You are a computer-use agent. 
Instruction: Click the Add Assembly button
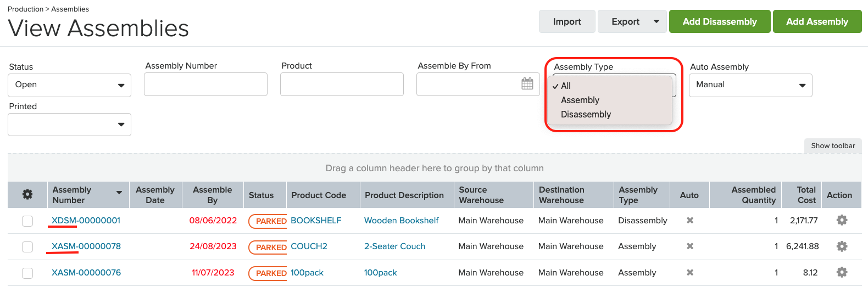(x=817, y=21)
